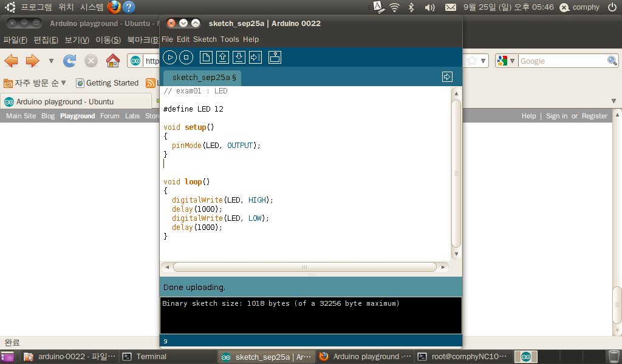
Task: Upload sketch to the I/O board
Action: [x=256, y=58]
